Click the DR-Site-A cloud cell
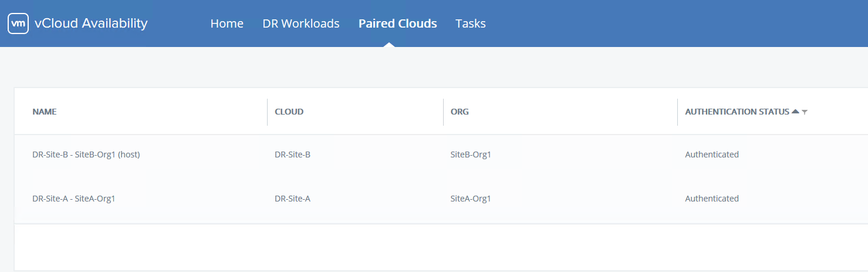Screen dimensions: 868x272 [x=292, y=199]
